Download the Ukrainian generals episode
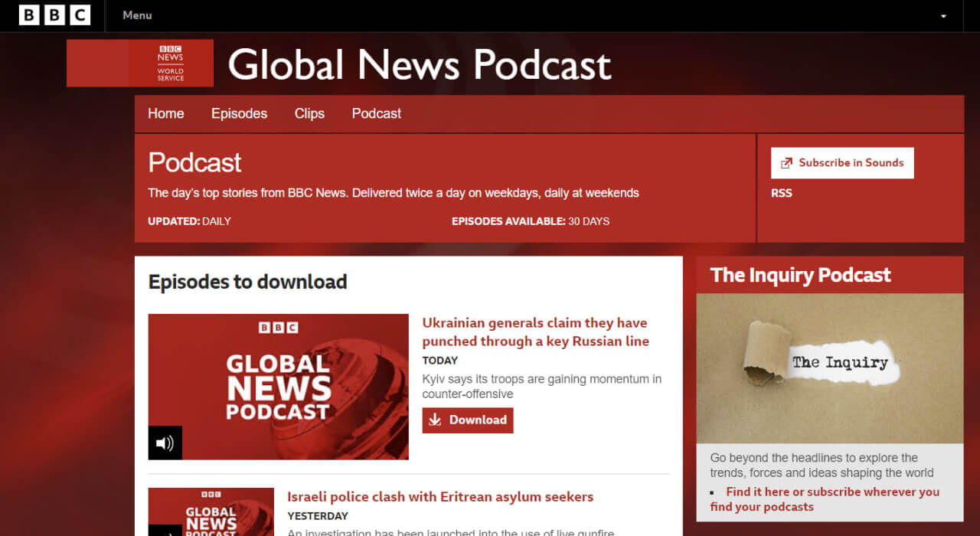The width and height of the screenshot is (980, 536). [x=468, y=420]
